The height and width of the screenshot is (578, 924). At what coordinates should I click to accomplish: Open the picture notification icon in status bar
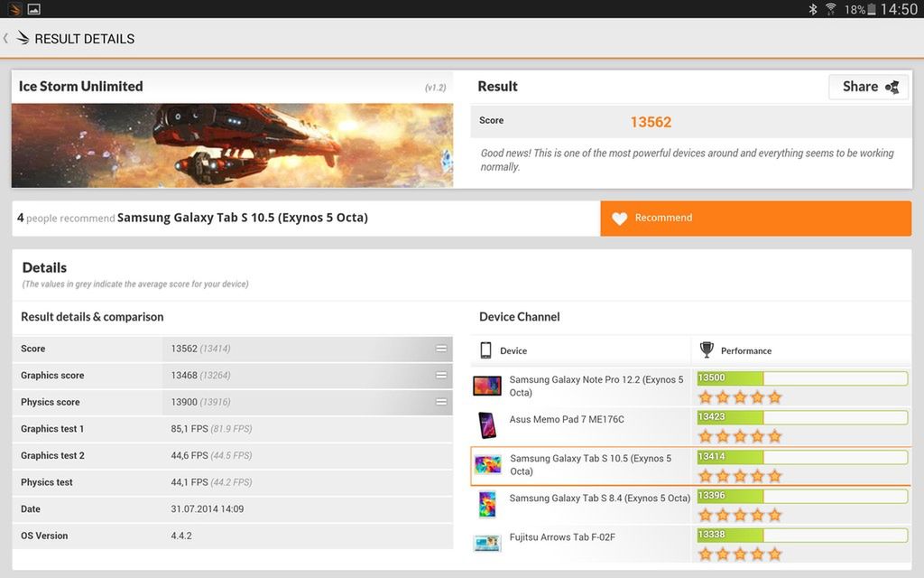(x=34, y=9)
